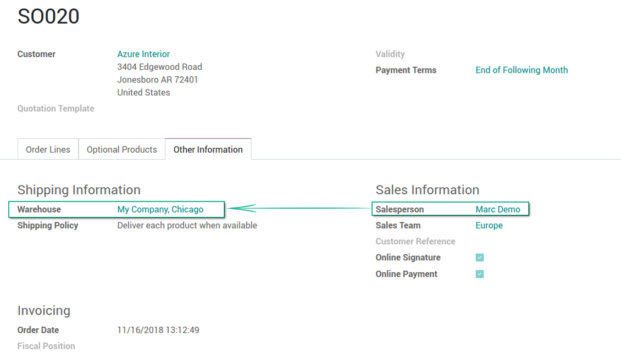The image size is (621, 364).
Task: Click the Warehouse field label
Action: 39,209
